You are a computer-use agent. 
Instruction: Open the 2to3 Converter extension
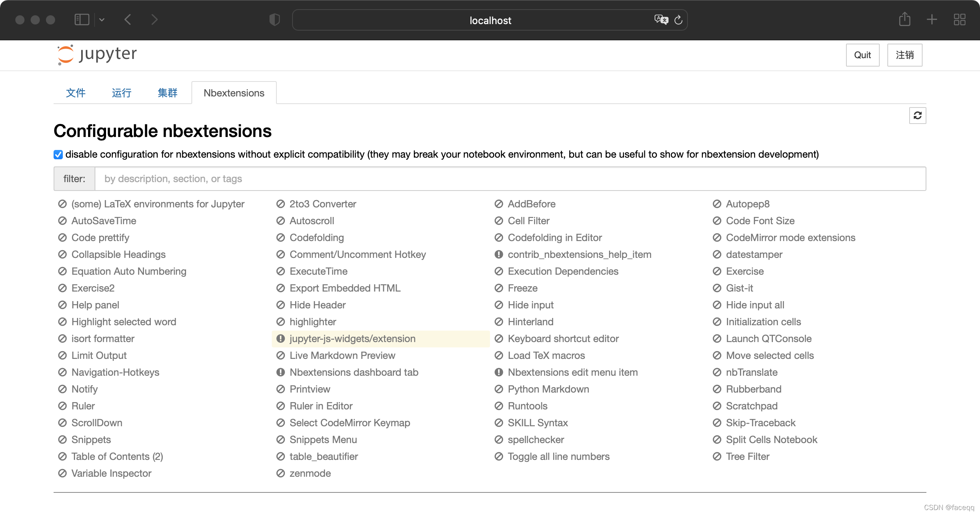pyautogui.click(x=323, y=204)
